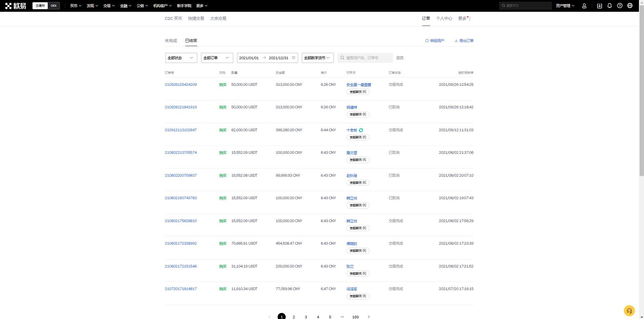
Task: Switch to DEX mode toggle
Action: click(x=53, y=6)
